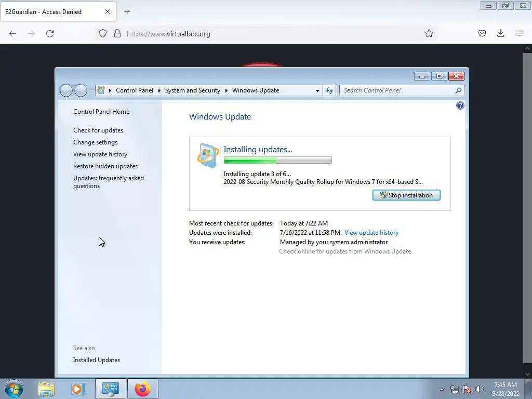532x399 pixels.
Task: Refresh the Windows Update window
Action: point(329,90)
